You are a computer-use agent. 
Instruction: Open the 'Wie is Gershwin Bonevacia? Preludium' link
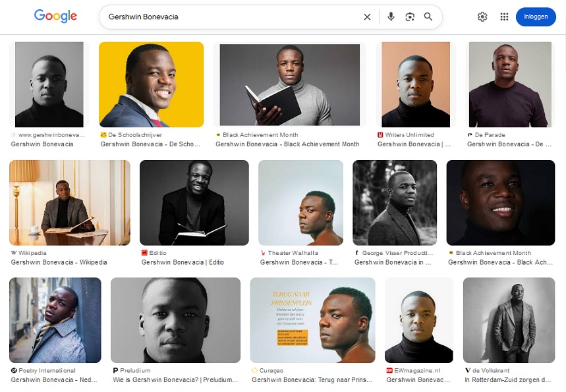coord(175,380)
